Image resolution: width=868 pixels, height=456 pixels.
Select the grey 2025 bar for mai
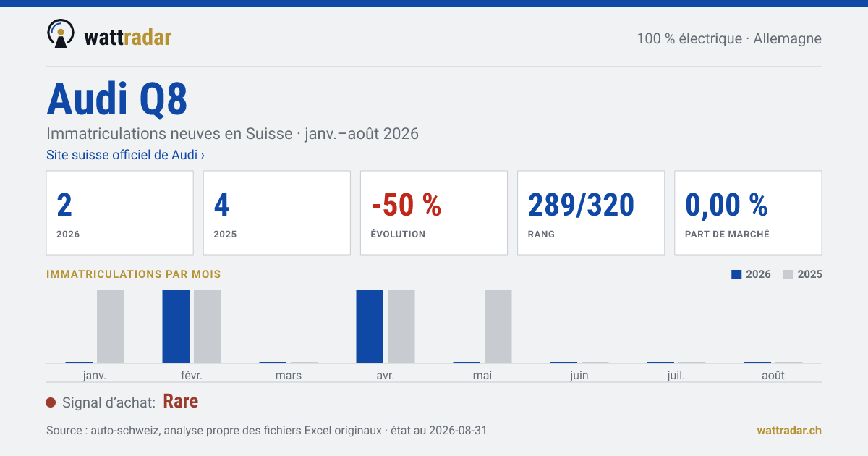click(x=498, y=326)
